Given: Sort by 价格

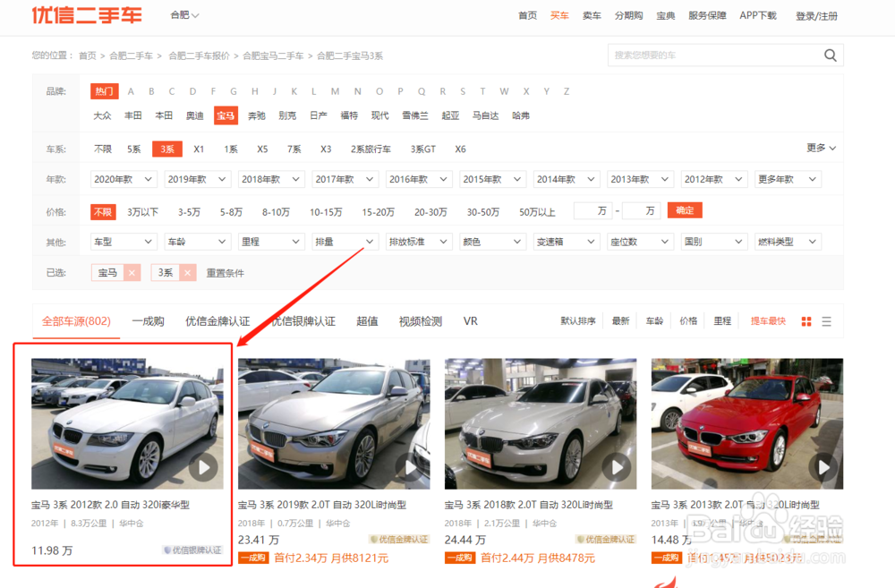Looking at the screenshot, I should [688, 321].
